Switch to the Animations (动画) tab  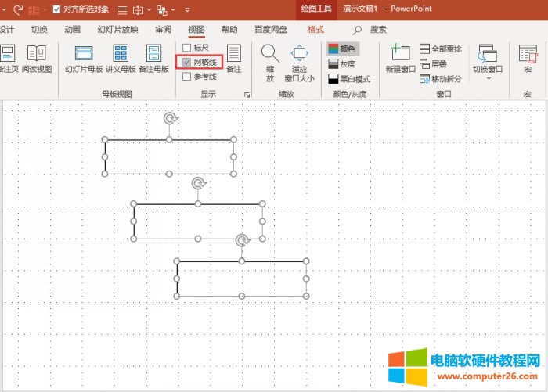point(72,30)
